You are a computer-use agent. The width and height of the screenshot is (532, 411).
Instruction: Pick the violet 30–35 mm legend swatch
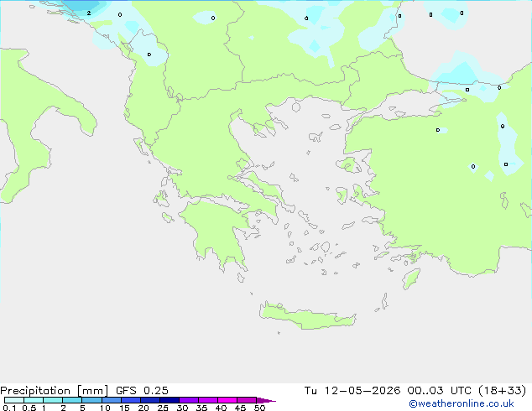click(189, 400)
